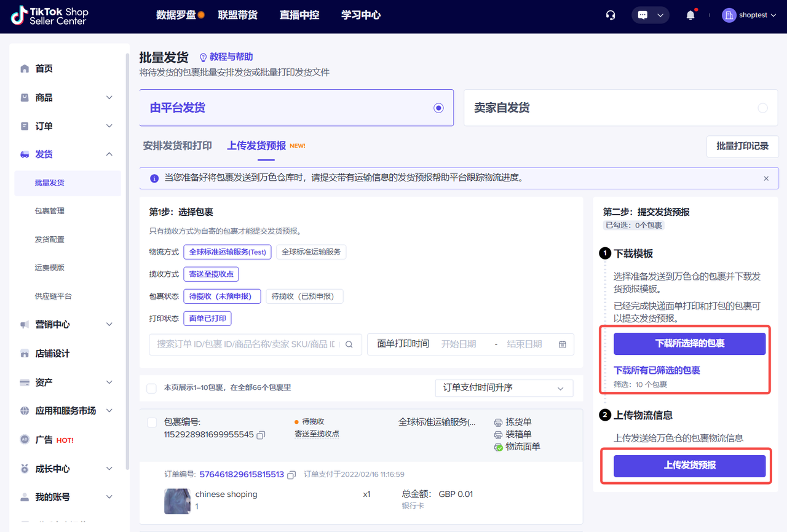Click the 下载所选择的包裹 button
Image resolution: width=787 pixels, height=532 pixels.
point(689,344)
